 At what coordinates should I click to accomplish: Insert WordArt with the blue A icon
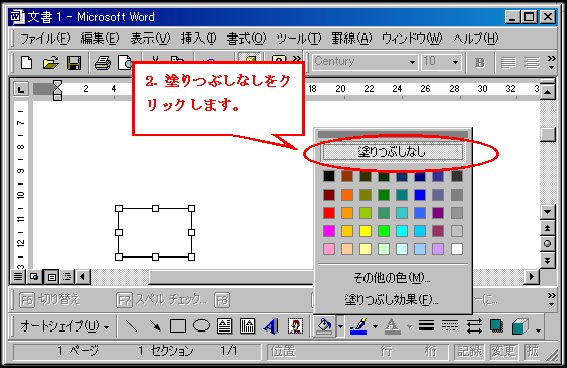tap(271, 326)
